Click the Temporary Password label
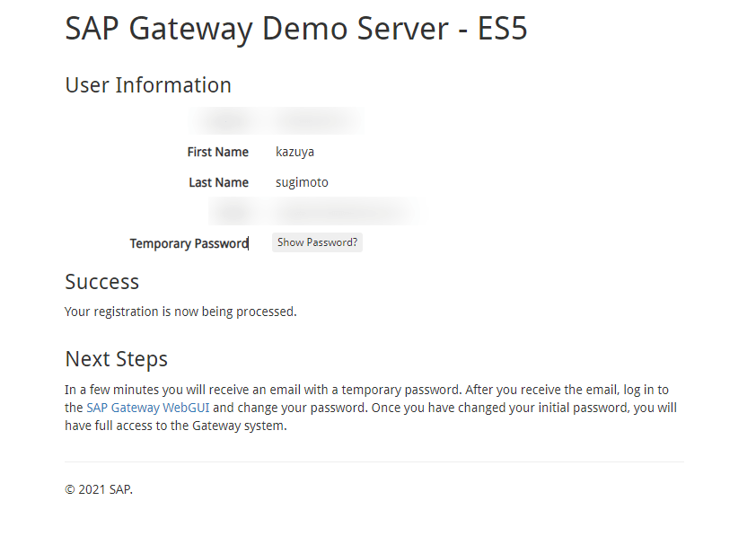Viewport: 756px width, 536px height. coord(189,243)
